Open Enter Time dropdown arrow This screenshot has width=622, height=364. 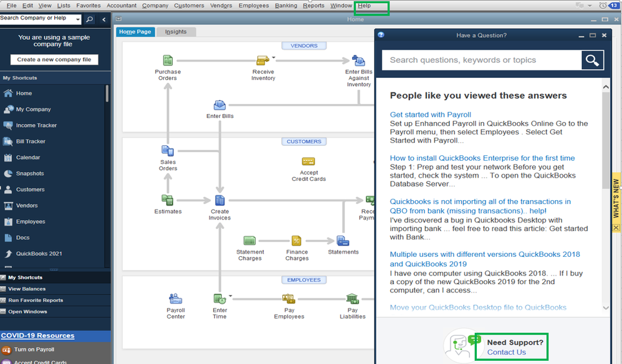[x=230, y=296]
